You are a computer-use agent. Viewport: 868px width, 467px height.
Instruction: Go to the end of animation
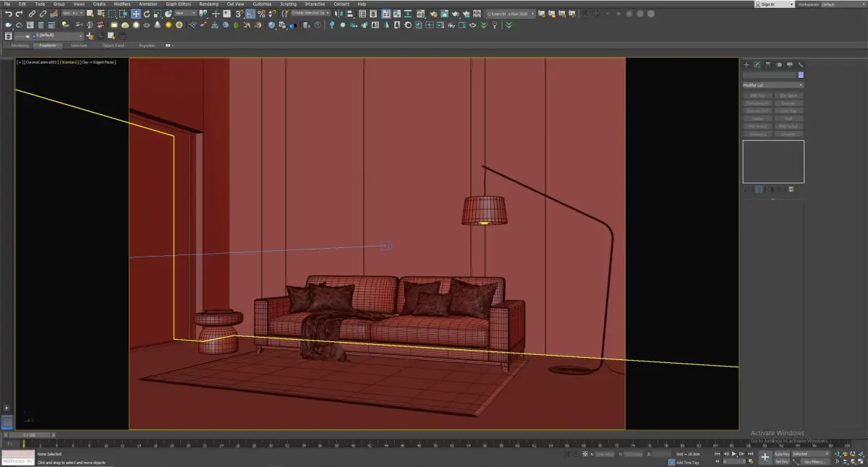pos(751,454)
